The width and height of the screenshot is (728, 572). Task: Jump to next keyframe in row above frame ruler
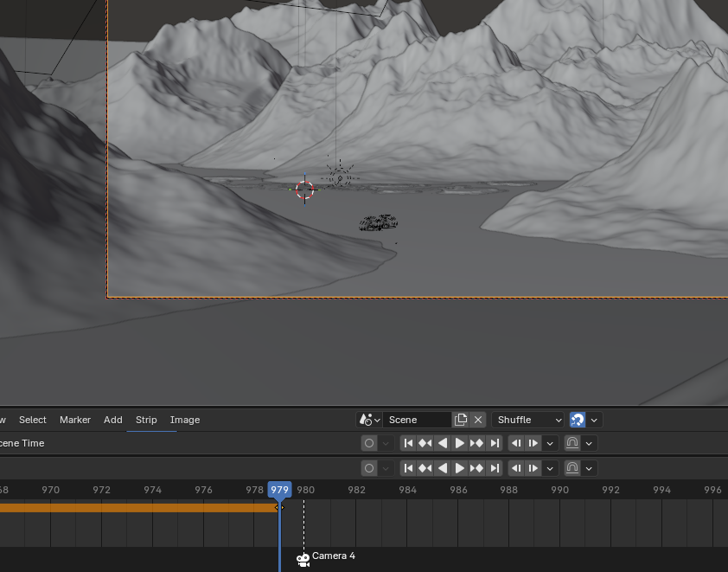476,468
